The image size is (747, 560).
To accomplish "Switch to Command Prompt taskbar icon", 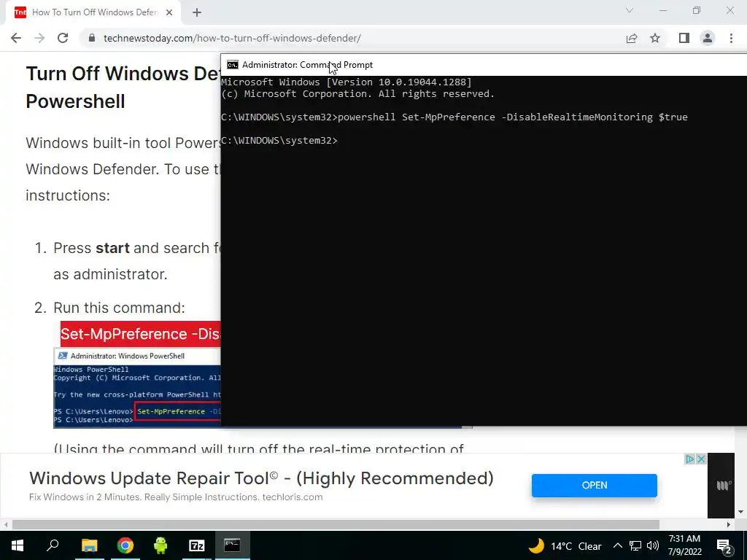I will pyautogui.click(x=232, y=545).
